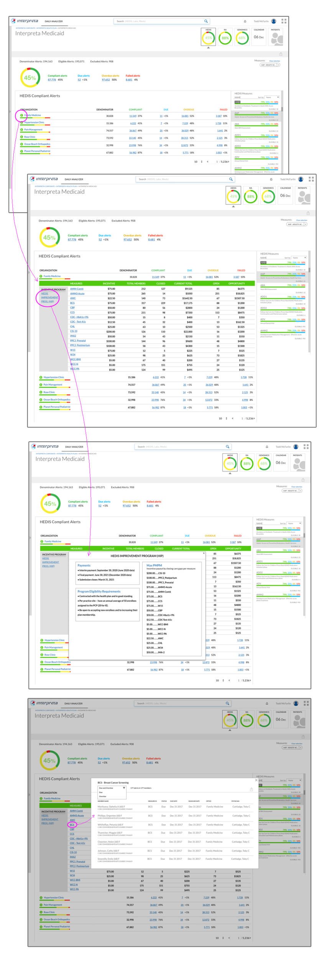Remove the AAP measure chip in topmost screen

click(278, 65)
